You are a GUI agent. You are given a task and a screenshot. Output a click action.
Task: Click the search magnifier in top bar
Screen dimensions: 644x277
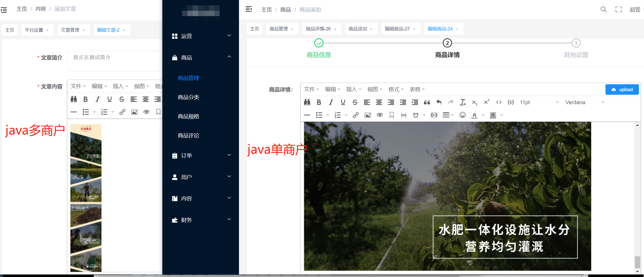tap(603, 9)
